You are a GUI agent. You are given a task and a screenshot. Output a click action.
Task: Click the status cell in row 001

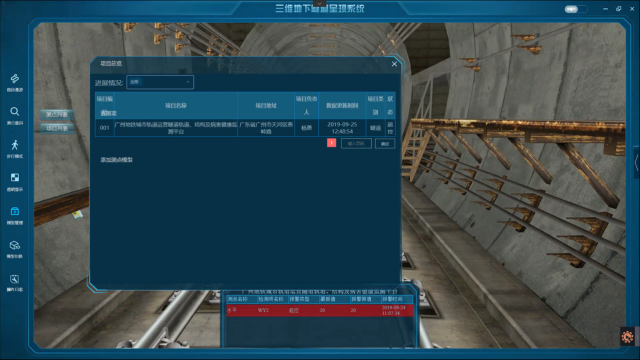390,128
